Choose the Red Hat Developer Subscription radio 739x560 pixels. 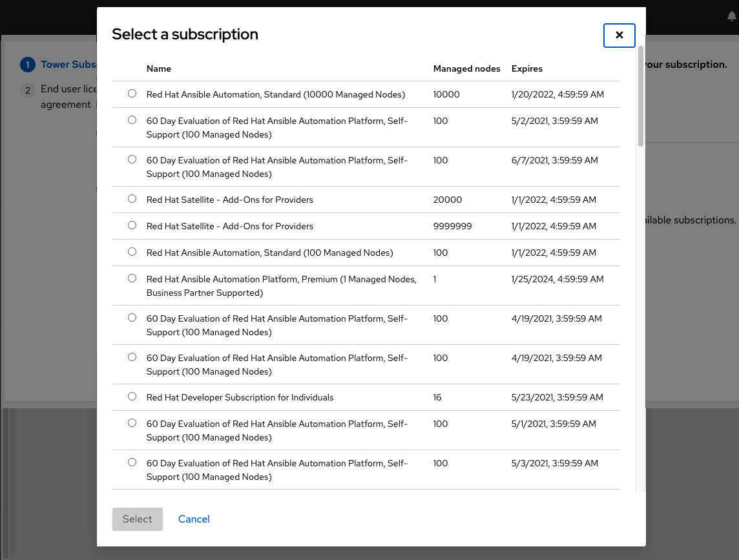coord(132,397)
